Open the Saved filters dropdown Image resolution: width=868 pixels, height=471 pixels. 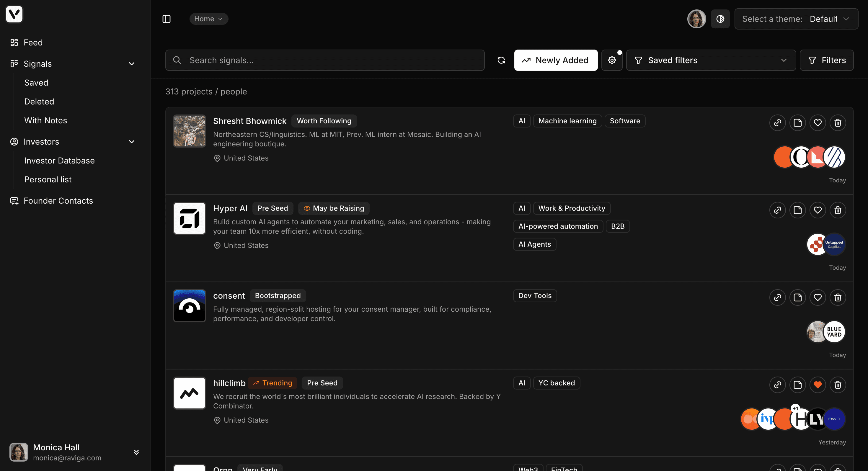[x=711, y=60]
